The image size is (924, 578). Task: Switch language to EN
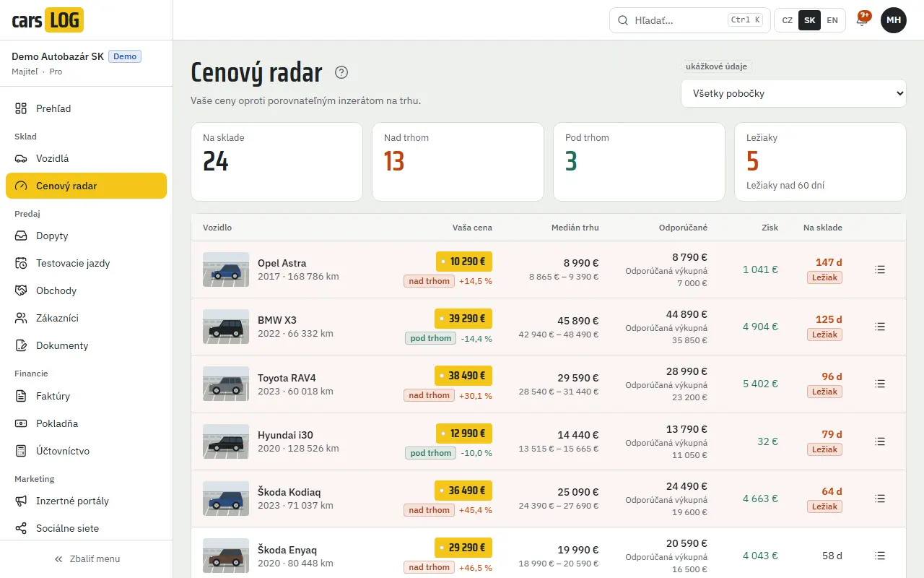click(832, 20)
